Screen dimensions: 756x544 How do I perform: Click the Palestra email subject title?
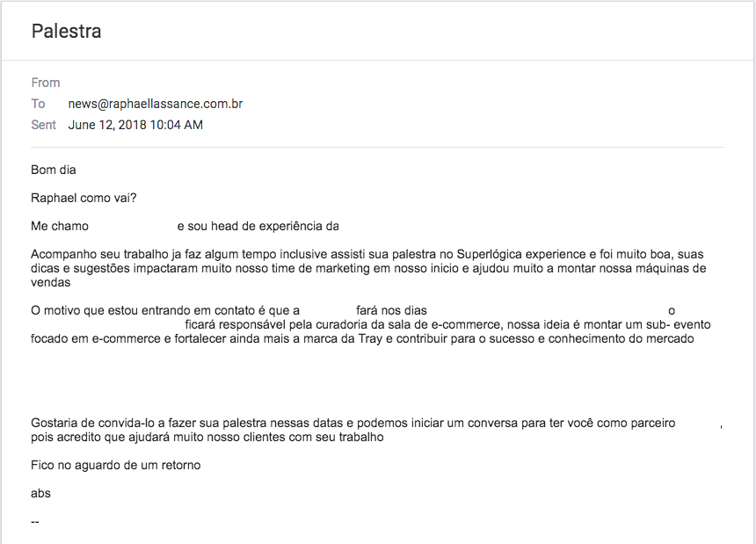(x=67, y=32)
